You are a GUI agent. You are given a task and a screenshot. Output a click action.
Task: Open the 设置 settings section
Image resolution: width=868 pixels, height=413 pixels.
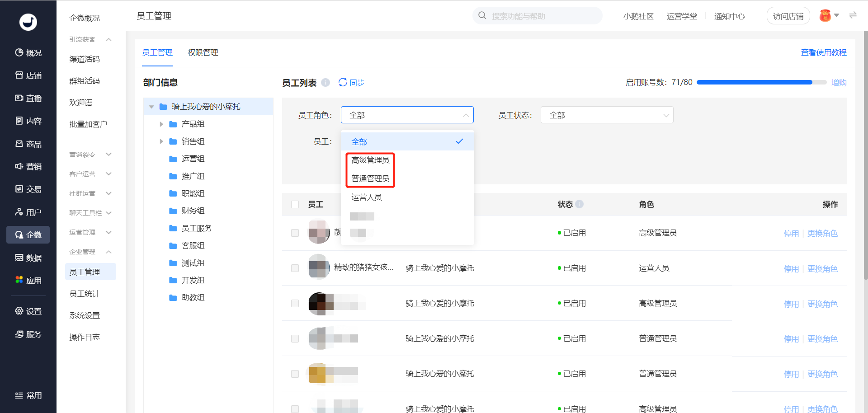28,311
